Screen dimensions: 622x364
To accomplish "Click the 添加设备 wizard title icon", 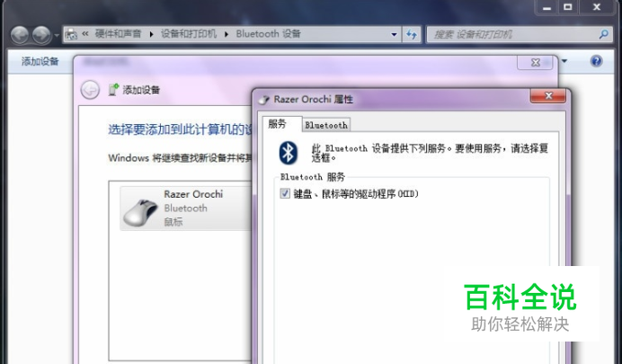I will pyautogui.click(x=113, y=90).
